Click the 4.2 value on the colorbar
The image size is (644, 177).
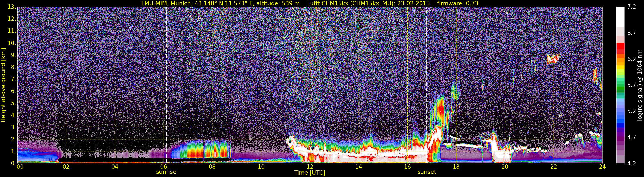coord(632,163)
